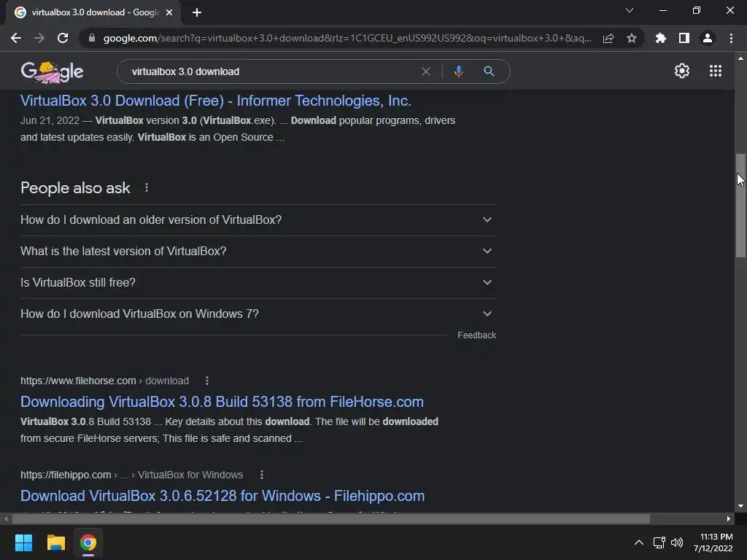Expand 'How do I download VirtualBox on Windows 7?'
The height and width of the screenshot is (560, 747).
(258, 314)
